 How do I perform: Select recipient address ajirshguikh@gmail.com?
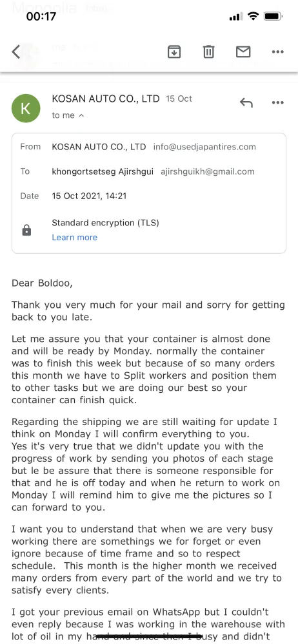pyautogui.click(x=208, y=172)
